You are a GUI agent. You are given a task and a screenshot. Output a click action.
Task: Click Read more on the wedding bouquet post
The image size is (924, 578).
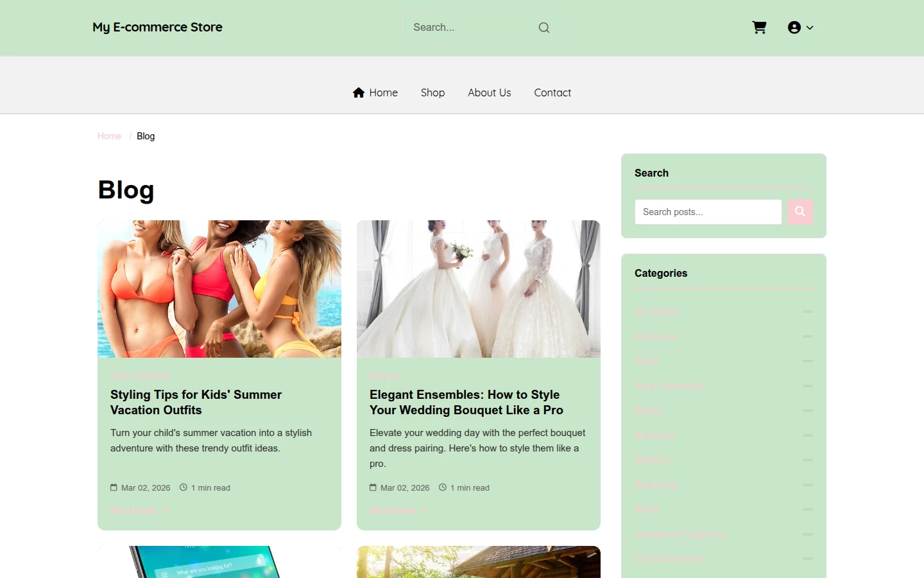tap(399, 511)
